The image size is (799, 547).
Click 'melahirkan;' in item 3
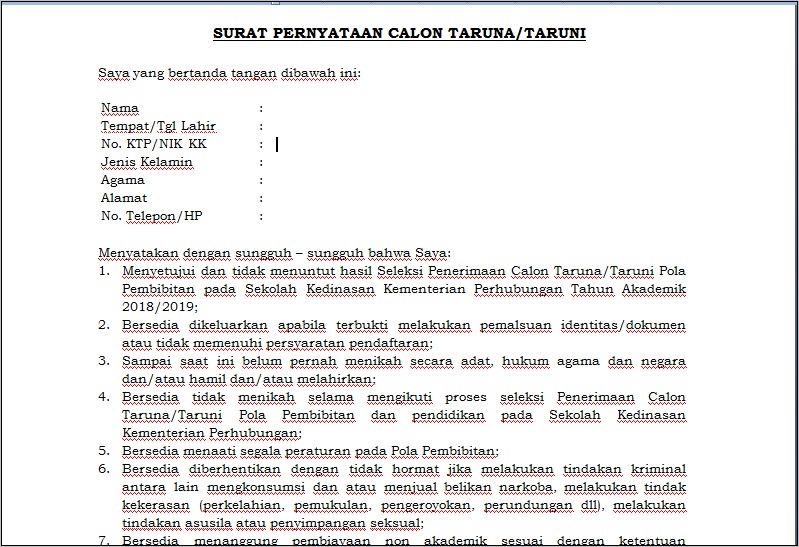336,379
